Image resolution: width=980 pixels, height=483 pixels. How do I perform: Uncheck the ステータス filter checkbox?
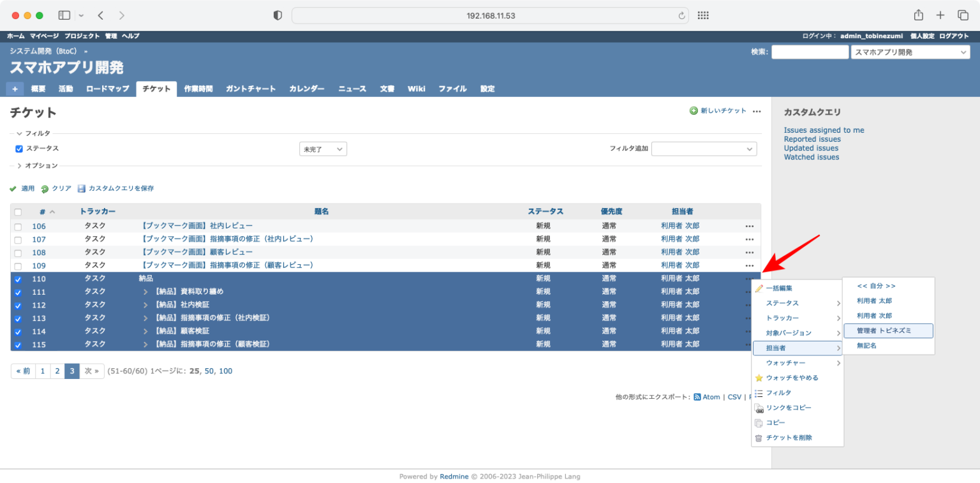tap(19, 148)
